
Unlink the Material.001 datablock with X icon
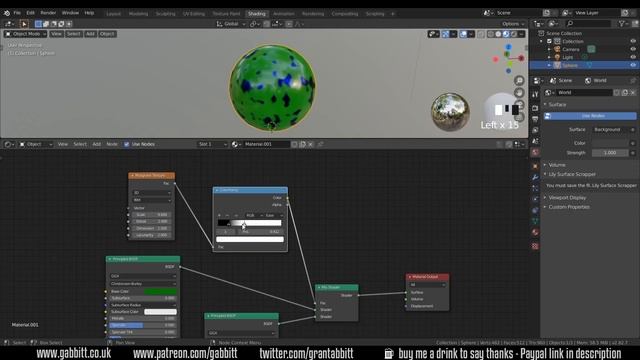click(x=311, y=144)
